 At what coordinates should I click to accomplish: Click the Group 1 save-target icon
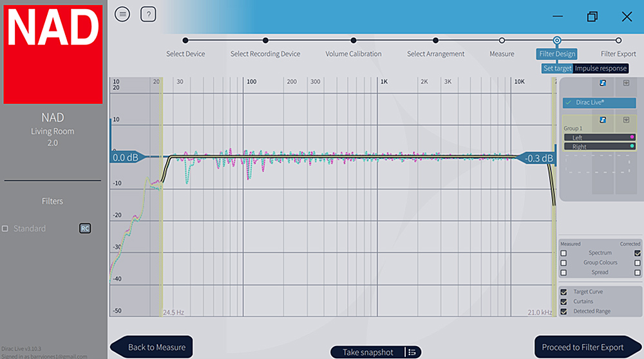pyautogui.click(x=627, y=120)
